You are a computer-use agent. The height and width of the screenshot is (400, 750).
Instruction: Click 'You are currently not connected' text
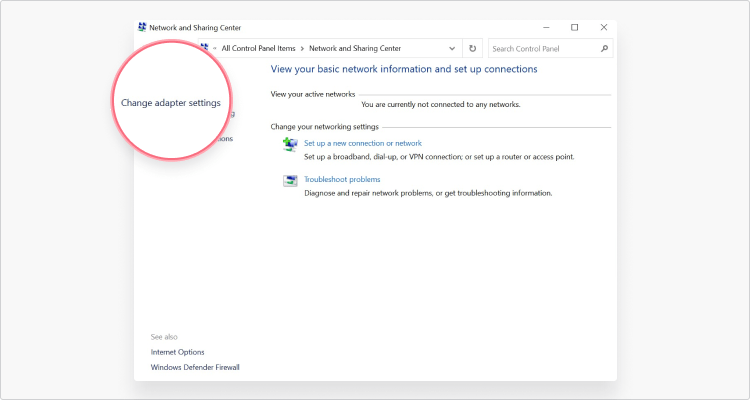click(441, 104)
